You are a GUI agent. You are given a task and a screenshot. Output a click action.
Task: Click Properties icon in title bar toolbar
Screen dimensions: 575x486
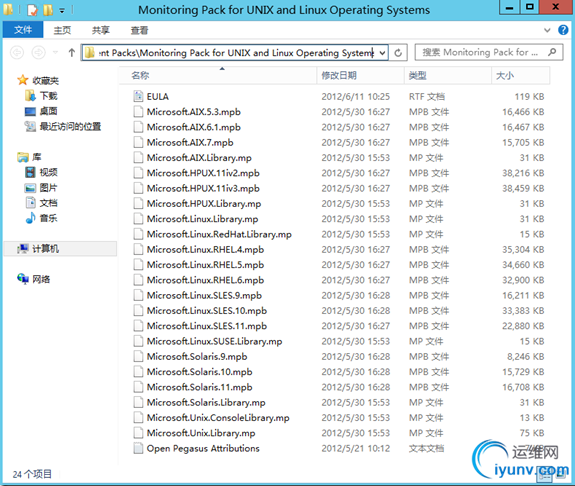coord(33,10)
